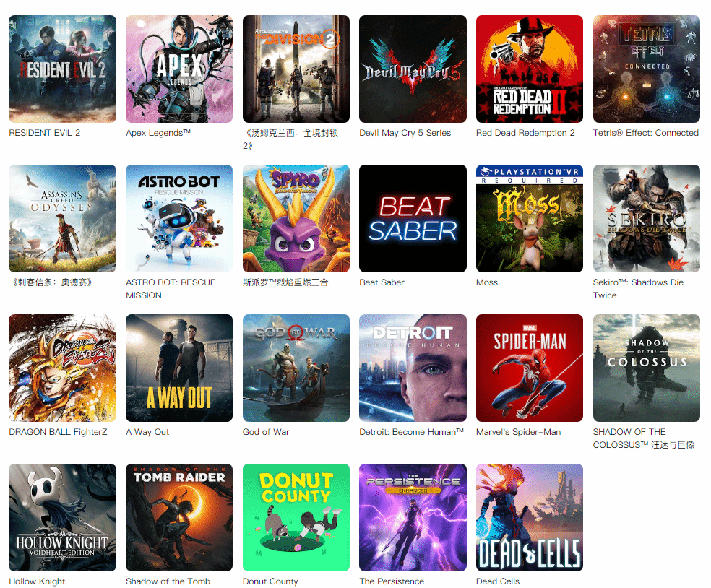711x588 pixels.
Task: Open the Red Dead Redemption 2 cover
Action: coord(529,69)
